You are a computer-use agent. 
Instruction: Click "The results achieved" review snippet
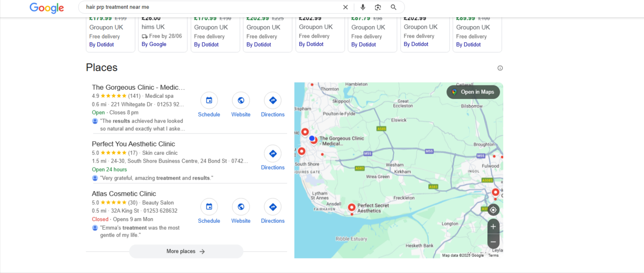(142, 125)
